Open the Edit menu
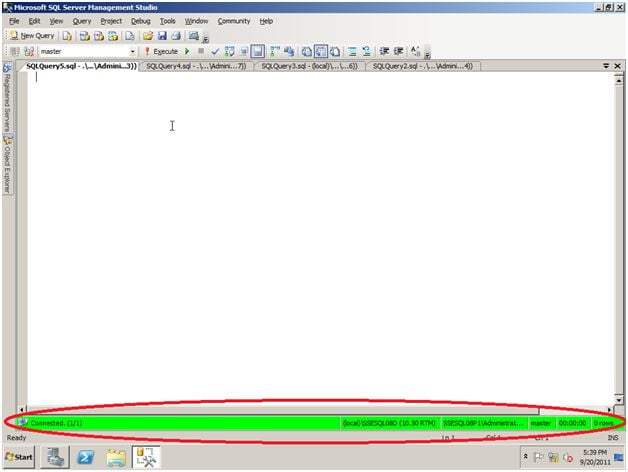Screen dimensions: 628x472 (x=34, y=21)
